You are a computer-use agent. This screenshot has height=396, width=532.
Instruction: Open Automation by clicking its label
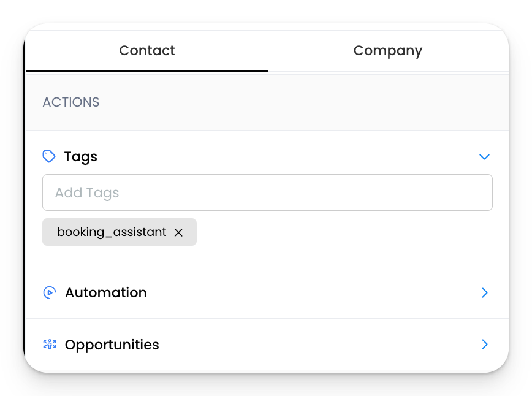(105, 292)
